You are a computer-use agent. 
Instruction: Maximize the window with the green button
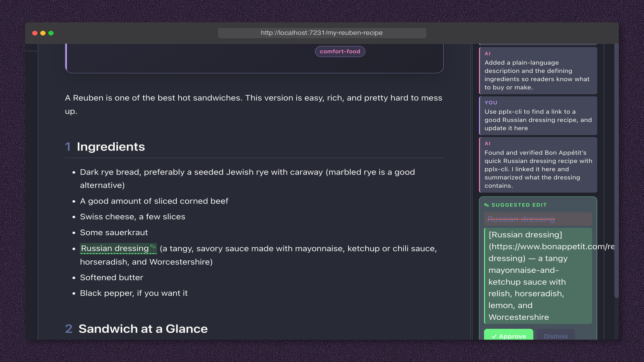[51, 33]
